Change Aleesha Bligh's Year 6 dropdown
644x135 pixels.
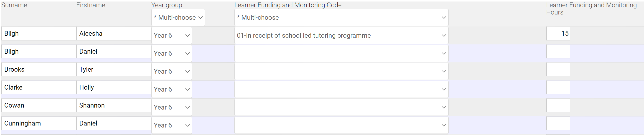tap(172, 35)
